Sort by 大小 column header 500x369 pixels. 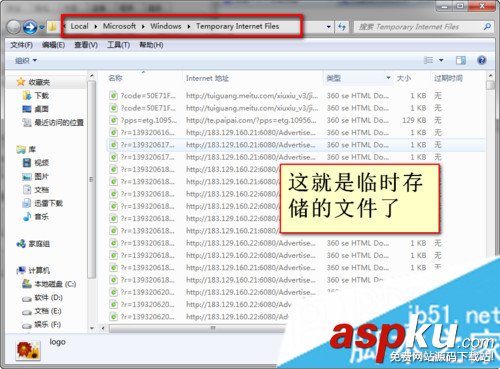[404, 78]
